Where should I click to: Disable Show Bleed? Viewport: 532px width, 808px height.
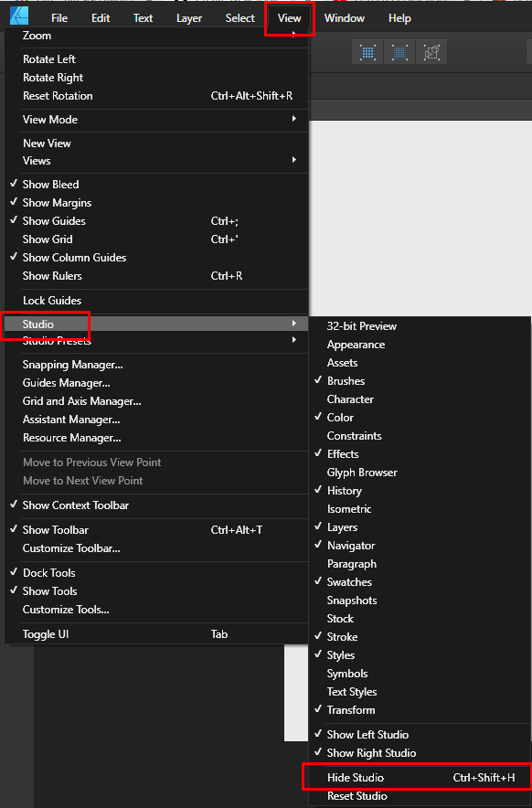pyautogui.click(x=50, y=184)
